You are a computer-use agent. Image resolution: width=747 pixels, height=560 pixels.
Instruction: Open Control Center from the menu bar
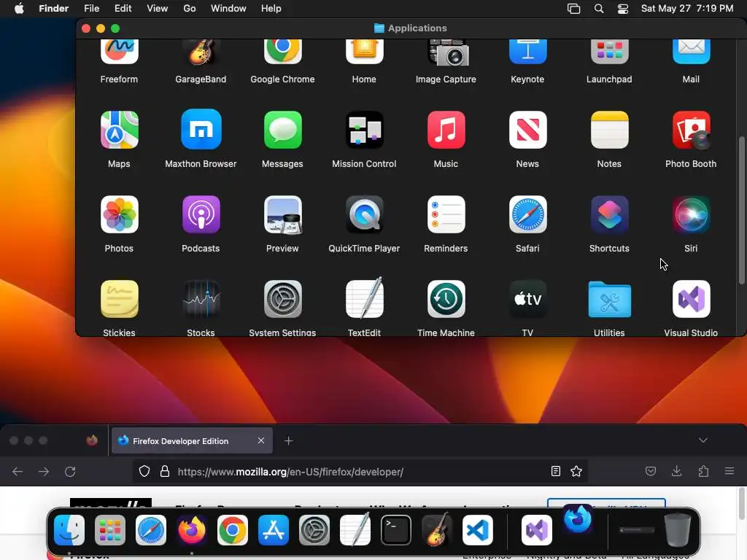coord(623,9)
